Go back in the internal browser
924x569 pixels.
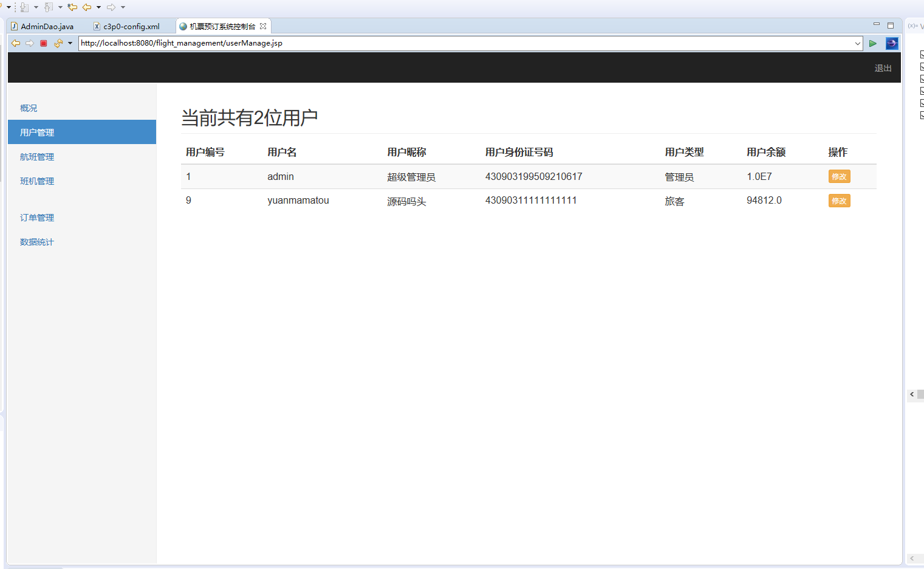pos(16,43)
